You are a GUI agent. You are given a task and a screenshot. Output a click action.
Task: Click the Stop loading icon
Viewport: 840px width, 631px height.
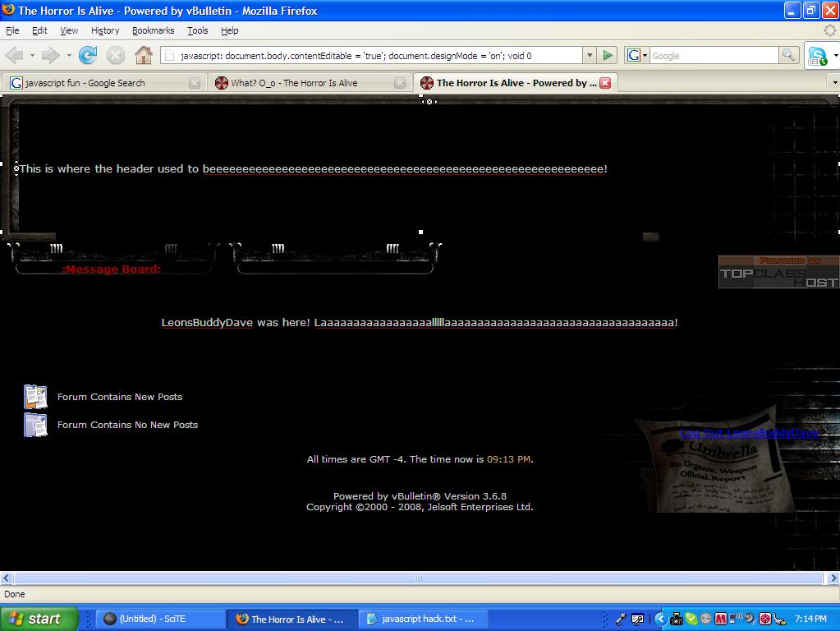(x=116, y=56)
